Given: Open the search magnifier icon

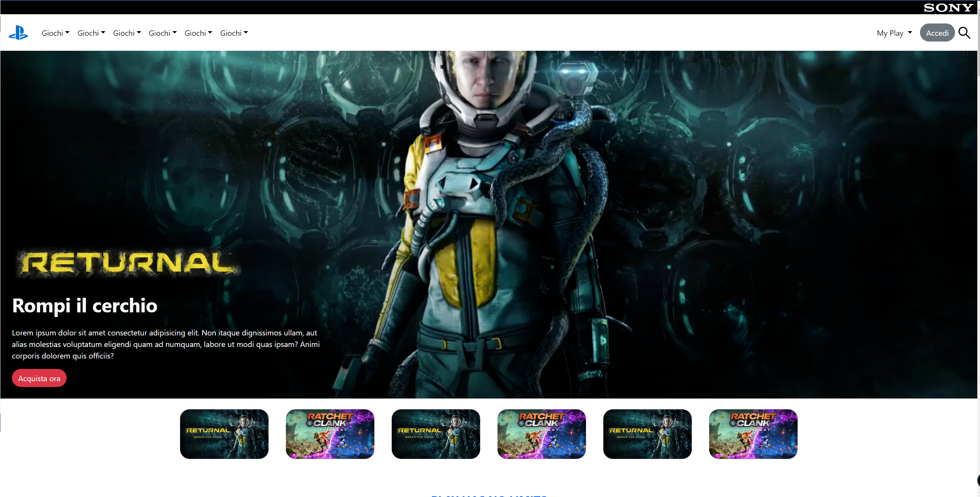Looking at the screenshot, I should (964, 33).
